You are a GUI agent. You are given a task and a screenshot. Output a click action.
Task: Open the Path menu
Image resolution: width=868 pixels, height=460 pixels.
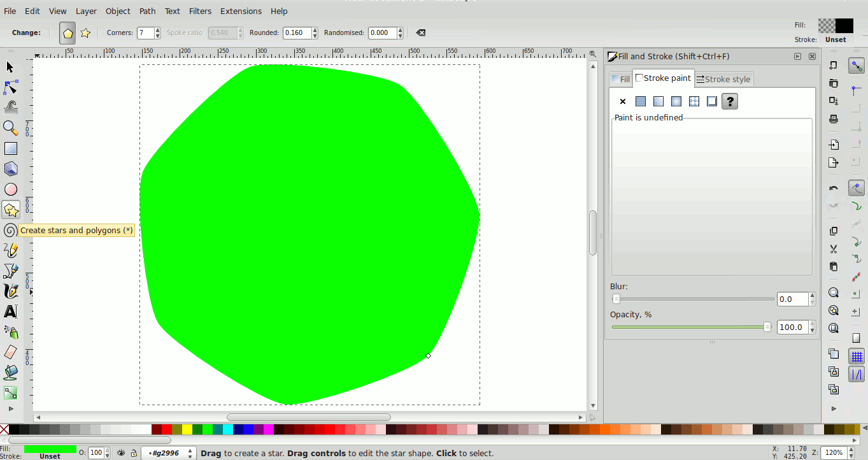(x=147, y=11)
